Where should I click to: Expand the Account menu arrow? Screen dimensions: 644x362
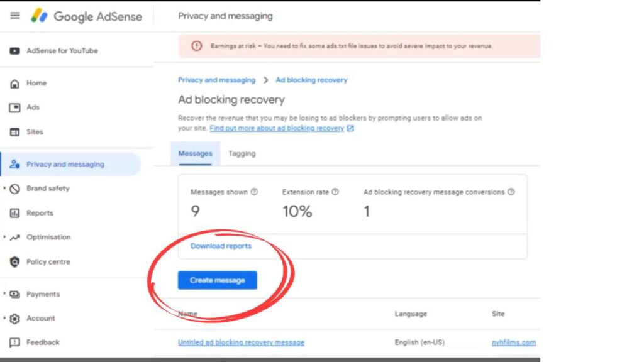pyautogui.click(x=4, y=317)
